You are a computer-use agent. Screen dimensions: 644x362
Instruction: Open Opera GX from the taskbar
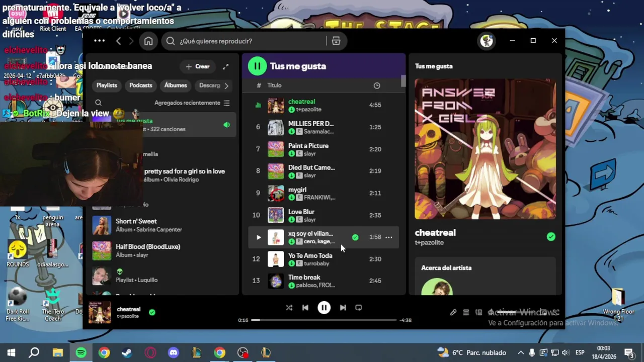pos(150,352)
